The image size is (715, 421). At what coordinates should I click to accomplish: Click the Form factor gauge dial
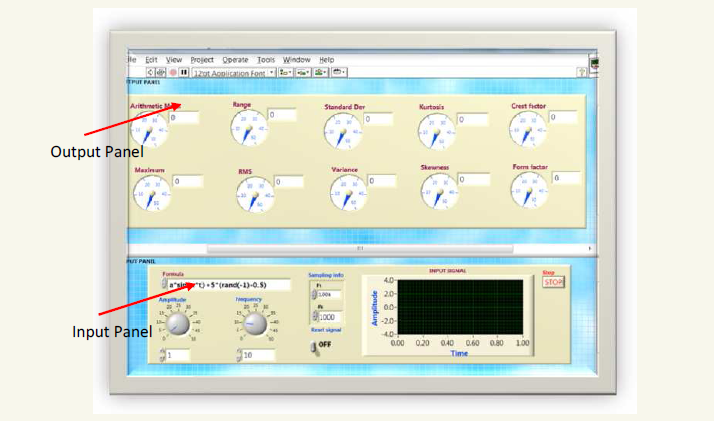pyautogui.click(x=529, y=191)
